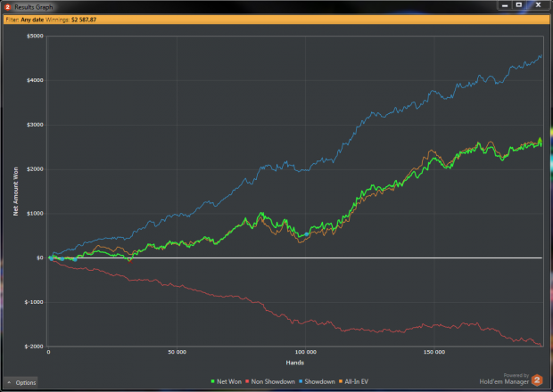The height and width of the screenshot is (392, 553).
Task: Open the Options button at bottom left
Action: click(x=21, y=382)
